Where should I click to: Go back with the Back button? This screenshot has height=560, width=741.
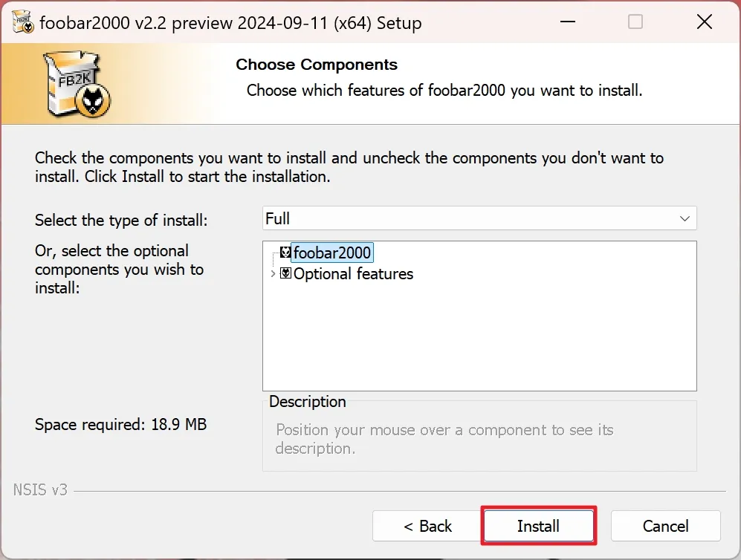[x=427, y=526]
